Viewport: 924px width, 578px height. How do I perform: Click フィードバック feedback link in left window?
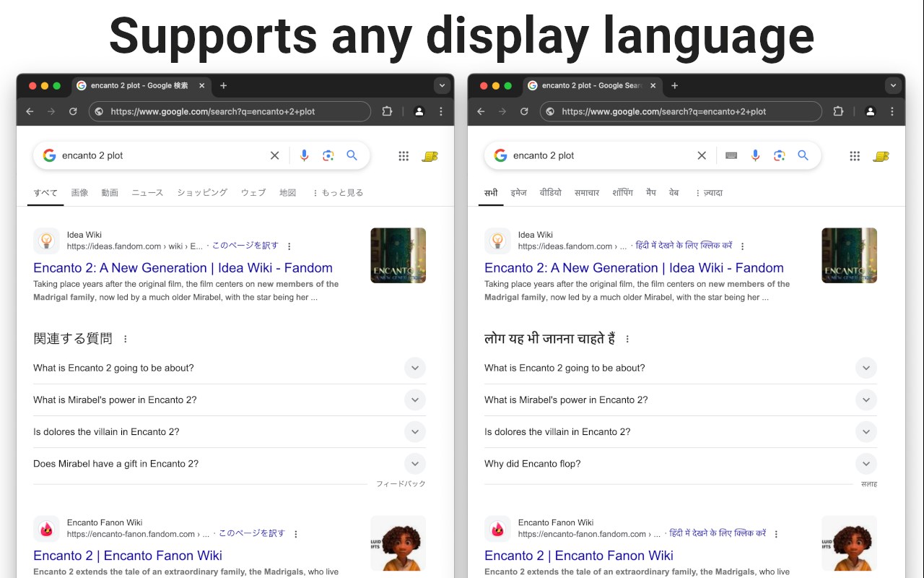coord(401,484)
